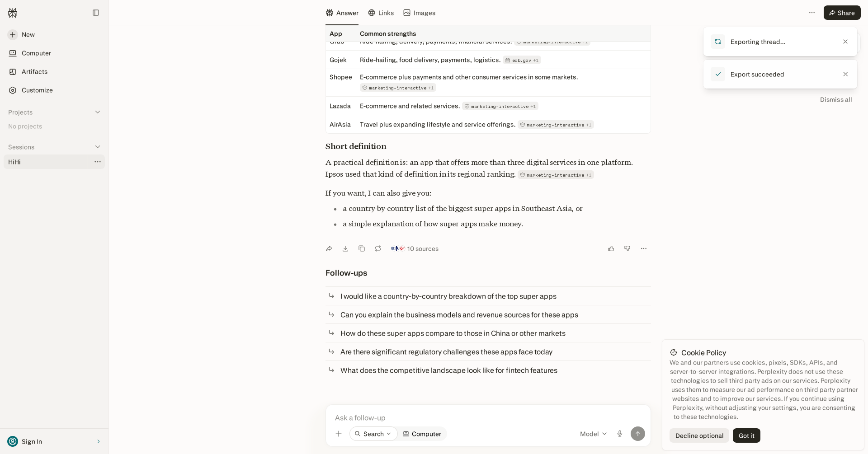Start voice input with the microphone icon
This screenshot has width=868, height=454.
pos(620,434)
